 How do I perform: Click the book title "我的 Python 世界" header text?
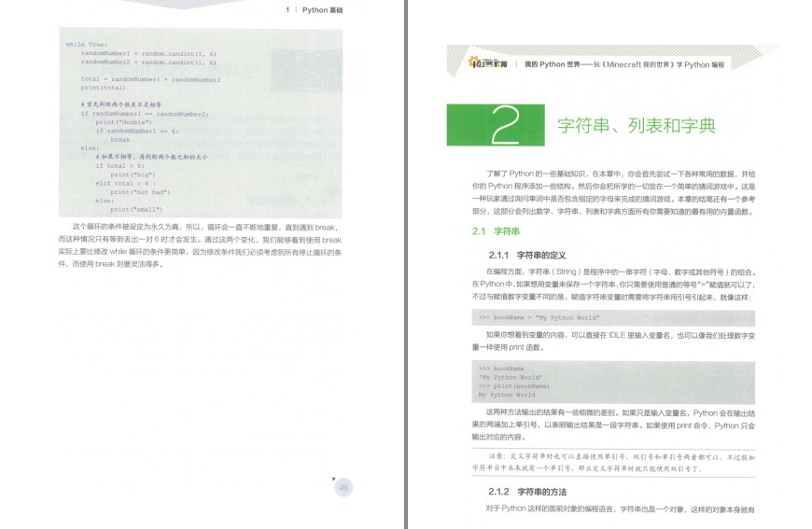pos(624,64)
